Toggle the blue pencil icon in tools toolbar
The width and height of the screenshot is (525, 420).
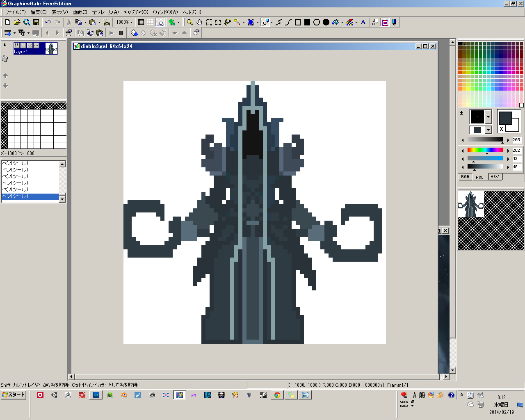[394, 22]
